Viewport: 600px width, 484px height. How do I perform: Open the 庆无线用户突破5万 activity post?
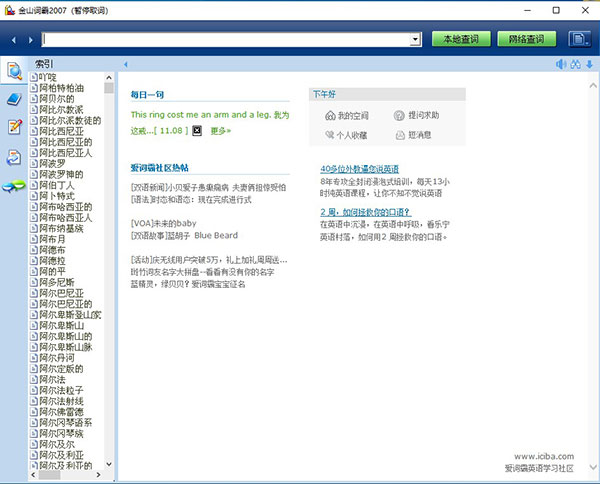click(209, 260)
